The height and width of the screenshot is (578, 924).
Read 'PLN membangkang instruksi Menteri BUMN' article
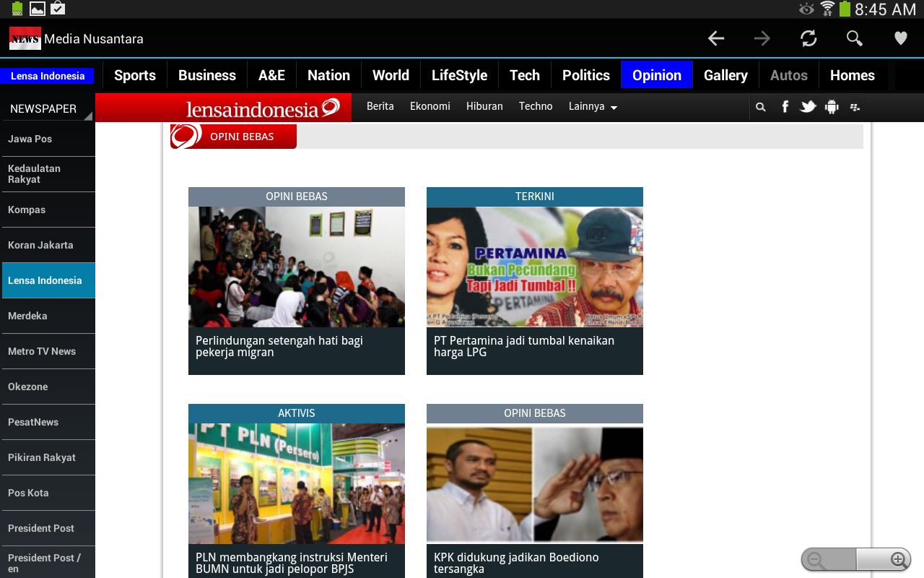pyautogui.click(x=292, y=563)
